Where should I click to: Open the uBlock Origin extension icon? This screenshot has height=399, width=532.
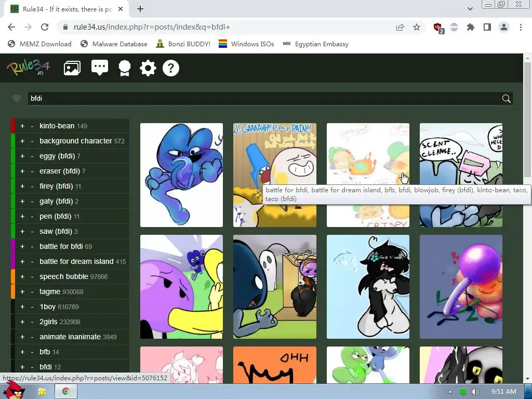point(438,28)
